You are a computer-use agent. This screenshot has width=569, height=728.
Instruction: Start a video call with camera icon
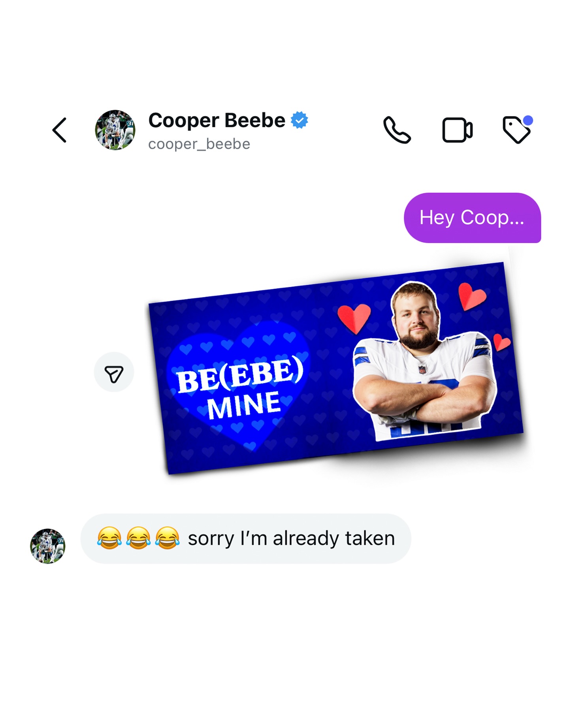pyautogui.click(x=457, y=130)
